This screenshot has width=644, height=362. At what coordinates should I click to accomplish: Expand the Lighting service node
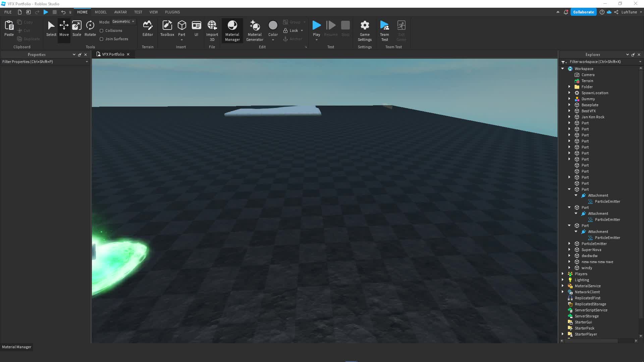[562, 280]
